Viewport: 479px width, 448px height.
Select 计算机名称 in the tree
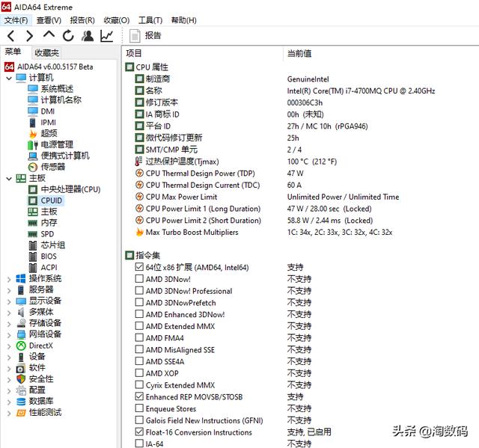[61, 99]
